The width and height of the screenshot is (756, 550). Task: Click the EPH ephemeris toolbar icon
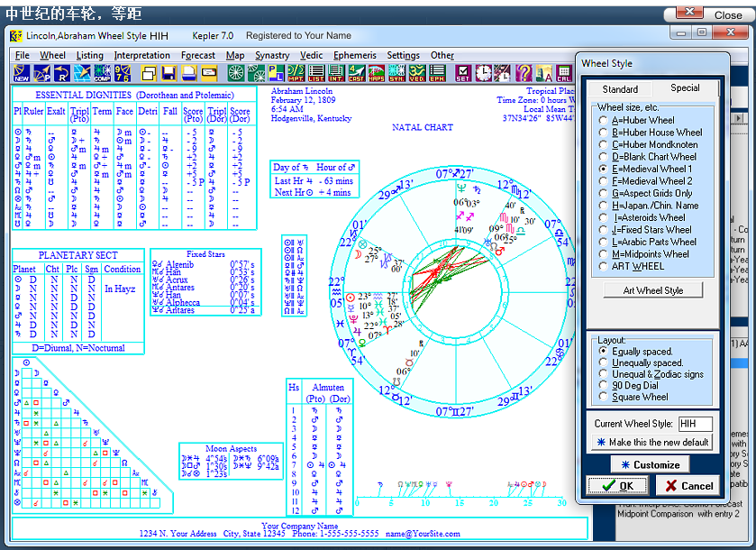436,73
